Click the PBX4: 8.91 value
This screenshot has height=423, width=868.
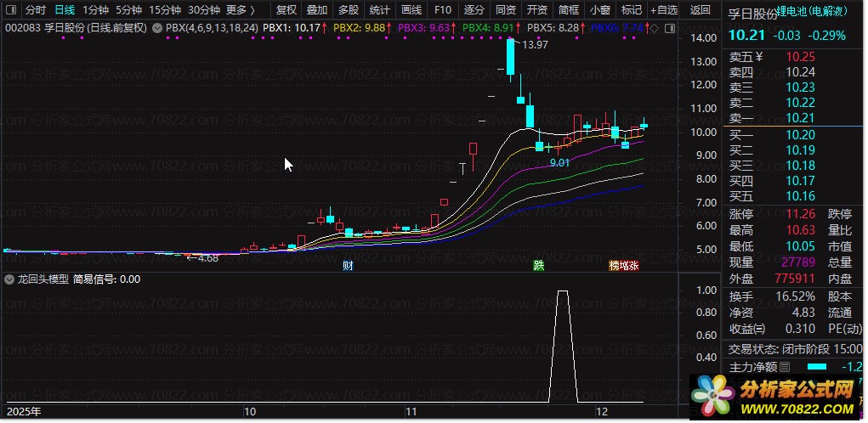pos(488,28)
